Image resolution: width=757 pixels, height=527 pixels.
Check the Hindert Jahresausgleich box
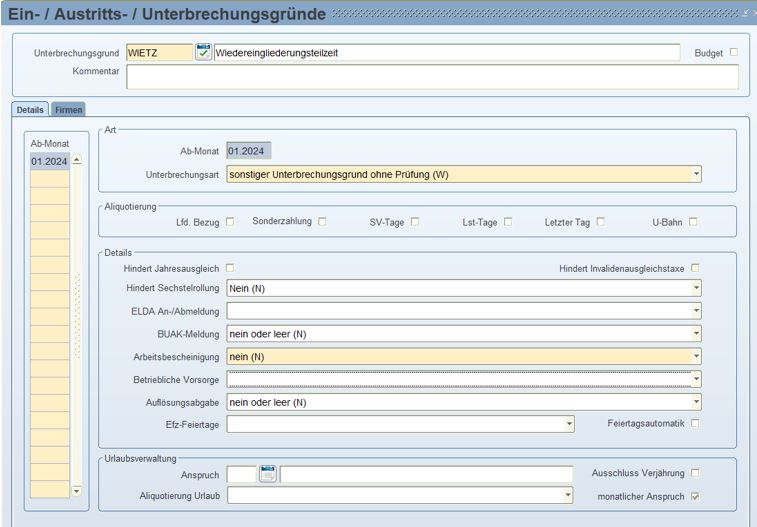(x=230, y=268)
